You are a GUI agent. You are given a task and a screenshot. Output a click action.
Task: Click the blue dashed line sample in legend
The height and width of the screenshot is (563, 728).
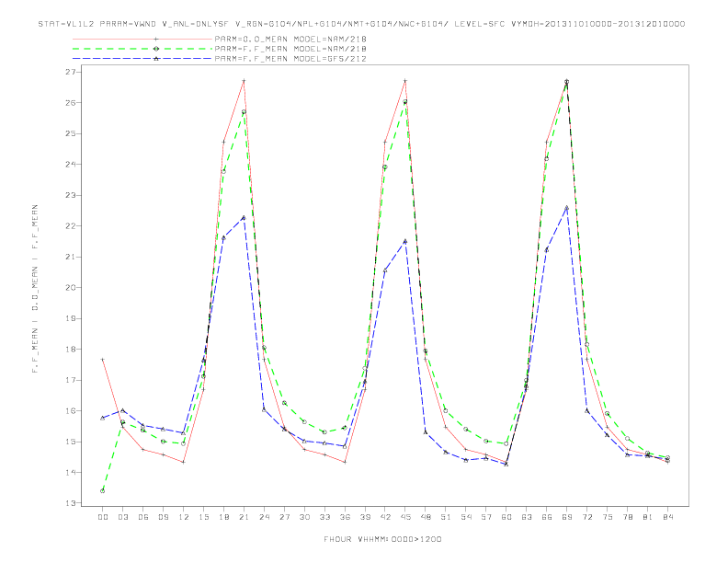coord(142,59)
